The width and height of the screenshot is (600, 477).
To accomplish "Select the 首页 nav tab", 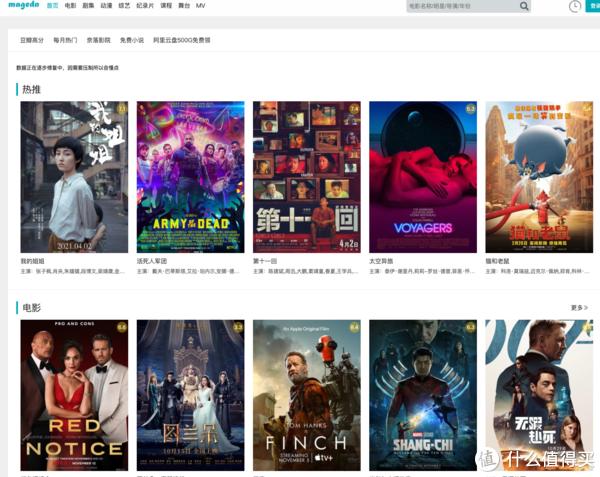I will coord(52,6).
